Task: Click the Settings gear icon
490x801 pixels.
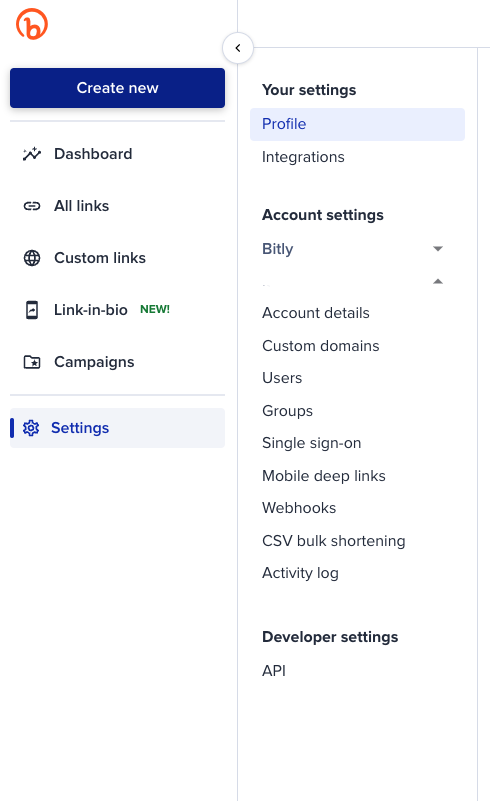Action: click(31, 428)
